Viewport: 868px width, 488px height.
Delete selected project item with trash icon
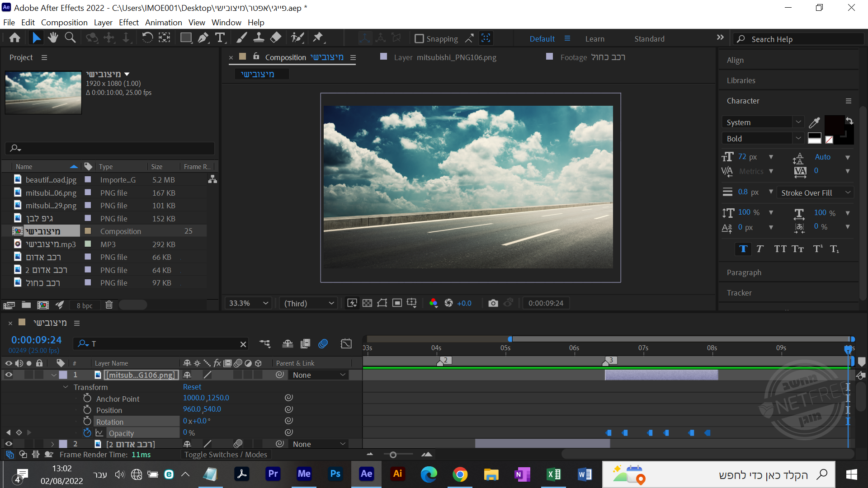[x=109, y=305]
